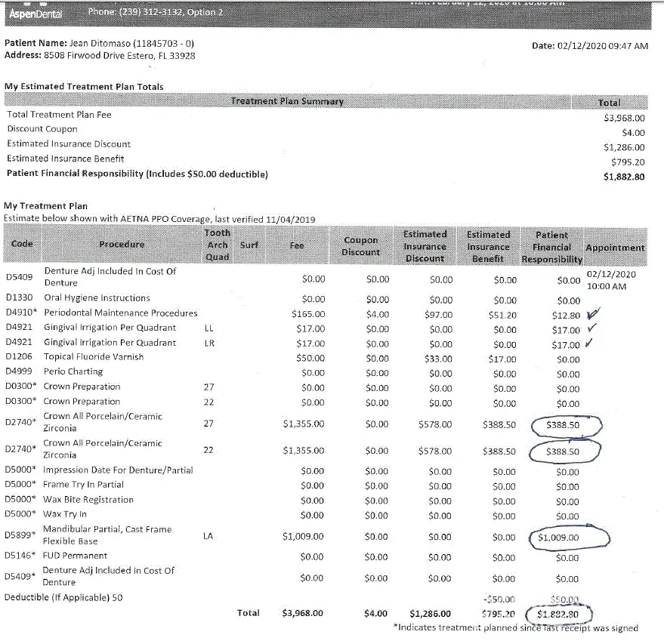
Task: Select the Treatment Plan Summary header
Action: point(287,101)
